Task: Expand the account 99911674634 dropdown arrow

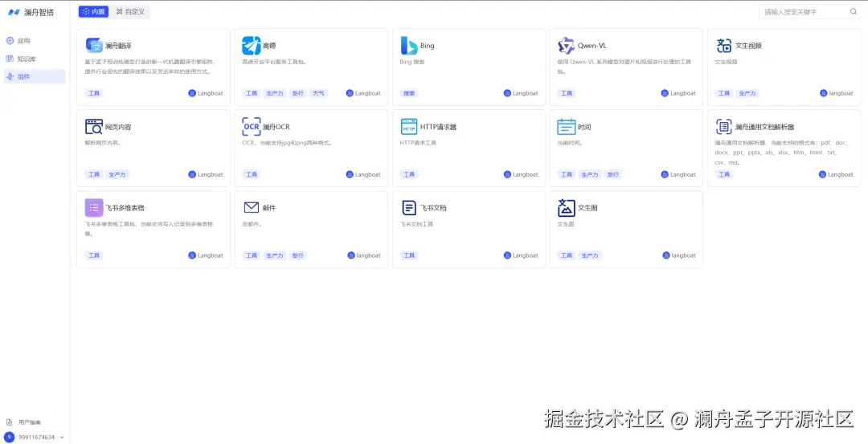Action: [x=61, y=438]
